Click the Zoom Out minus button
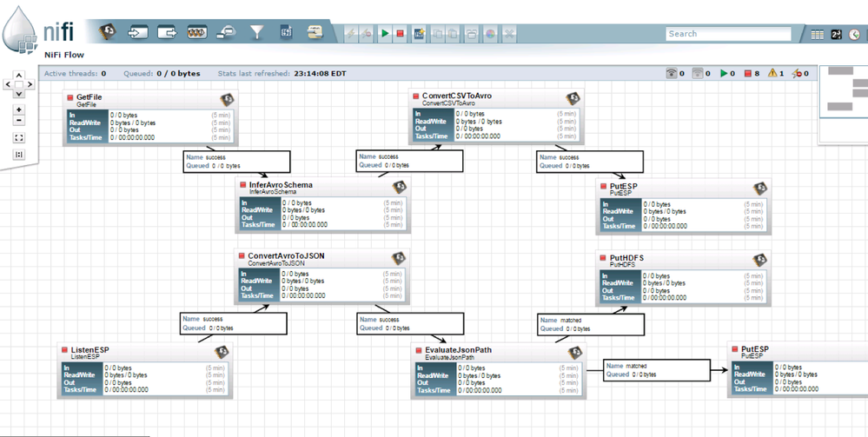This screenshot has width=868, height=437. [x=19, y=122]
